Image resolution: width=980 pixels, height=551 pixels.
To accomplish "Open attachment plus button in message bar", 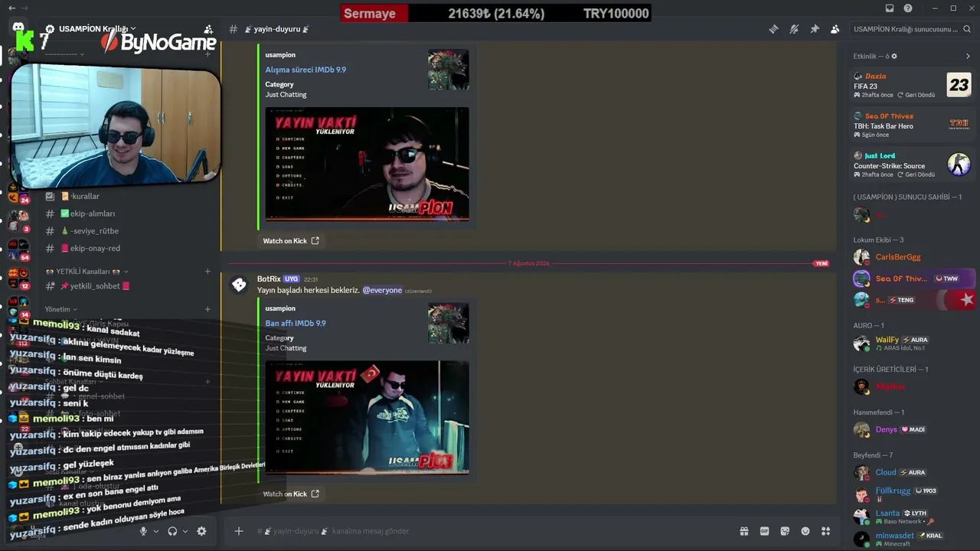I will [x=239, y=531].
